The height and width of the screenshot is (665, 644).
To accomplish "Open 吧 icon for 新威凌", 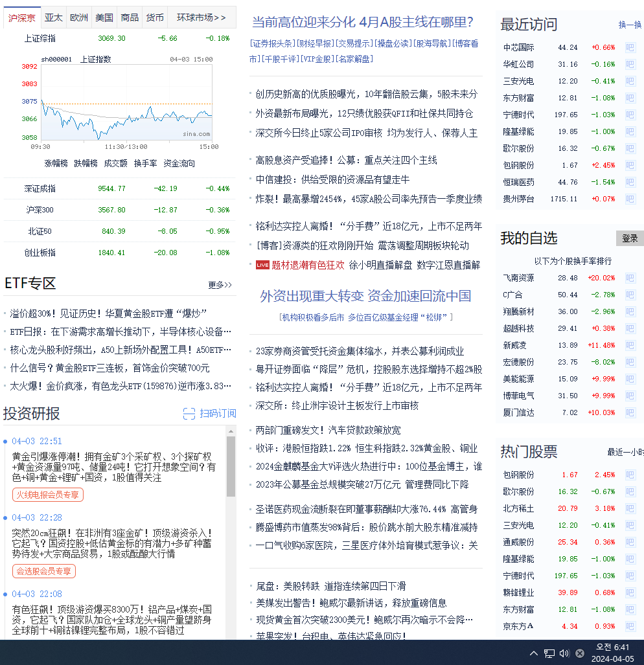I will 630,345.
